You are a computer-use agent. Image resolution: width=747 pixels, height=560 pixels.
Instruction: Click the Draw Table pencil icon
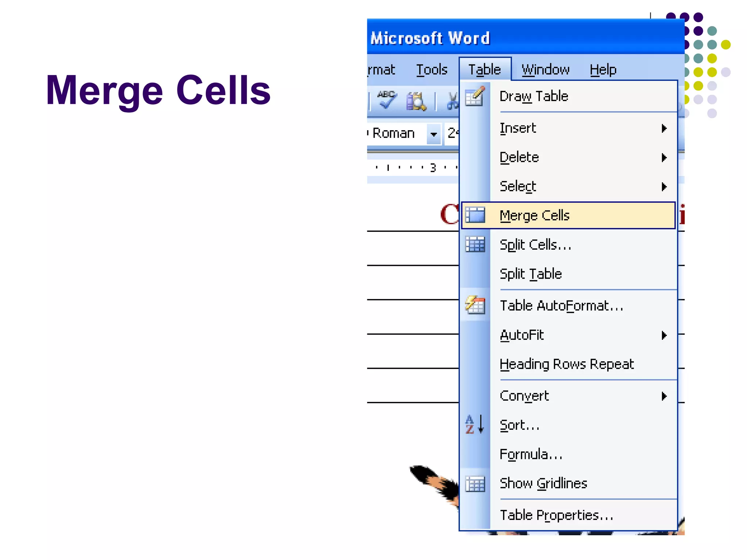pyautogui.click(x=475, y=96)
